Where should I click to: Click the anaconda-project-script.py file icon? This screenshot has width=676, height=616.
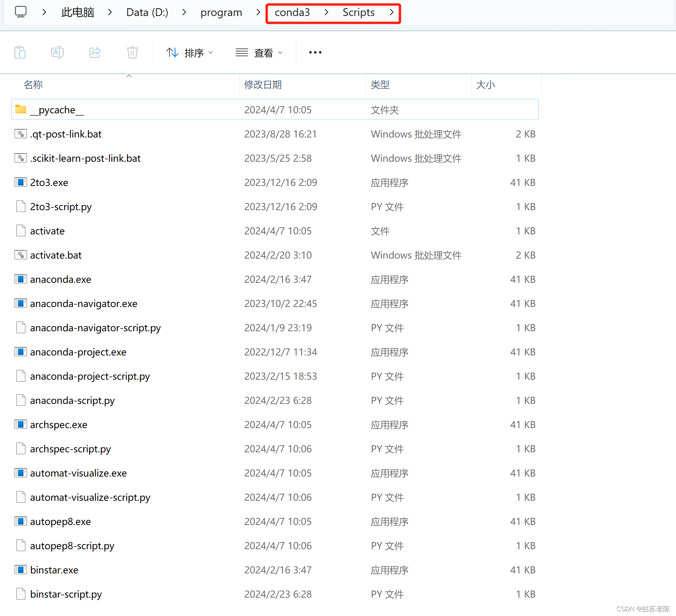(21, 376)
